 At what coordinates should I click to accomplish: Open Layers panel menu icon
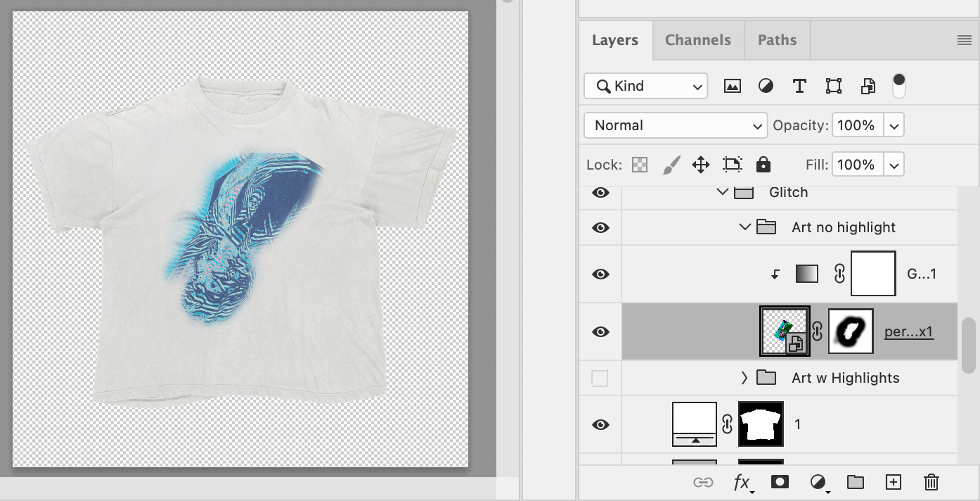(965, 41)
